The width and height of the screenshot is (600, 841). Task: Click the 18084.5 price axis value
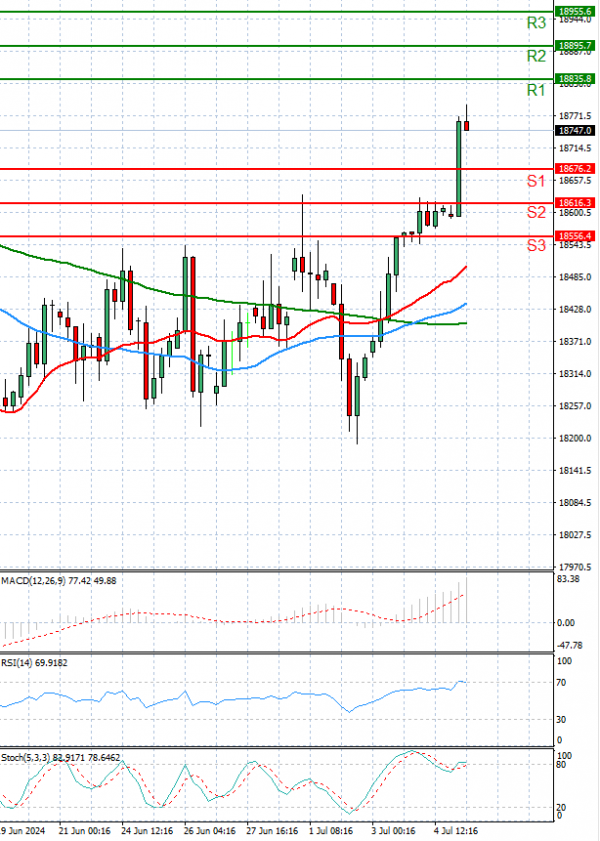click(575, 503)
